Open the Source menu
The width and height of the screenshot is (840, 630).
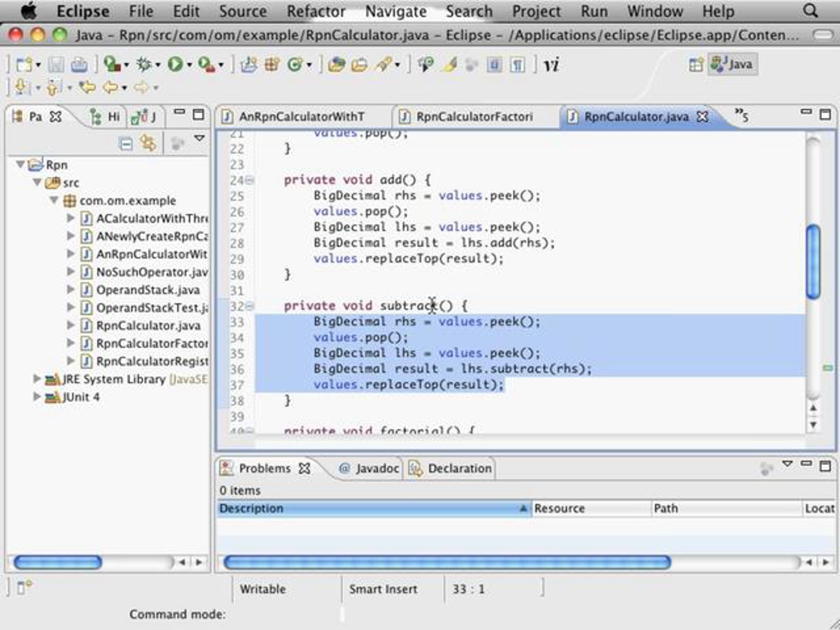(243, 12)
